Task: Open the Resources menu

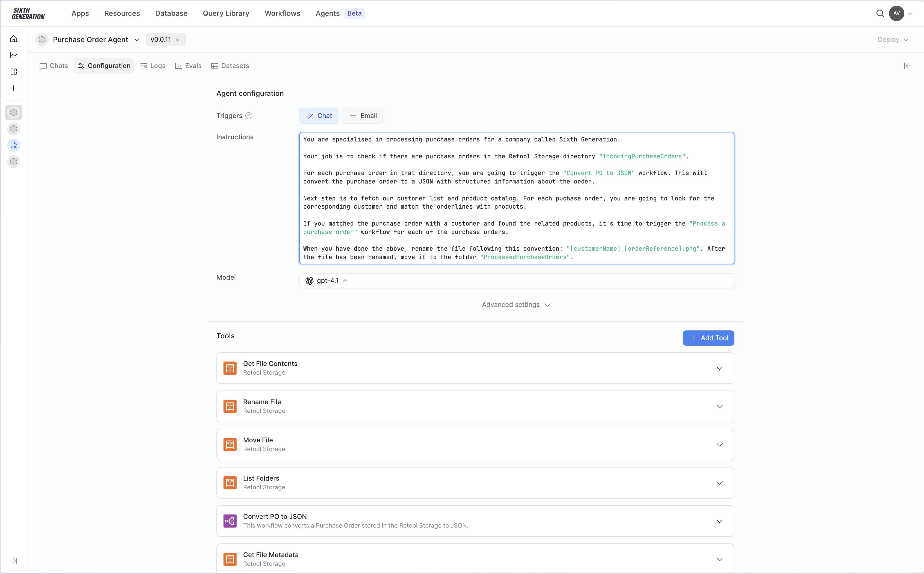Action: 122,13
